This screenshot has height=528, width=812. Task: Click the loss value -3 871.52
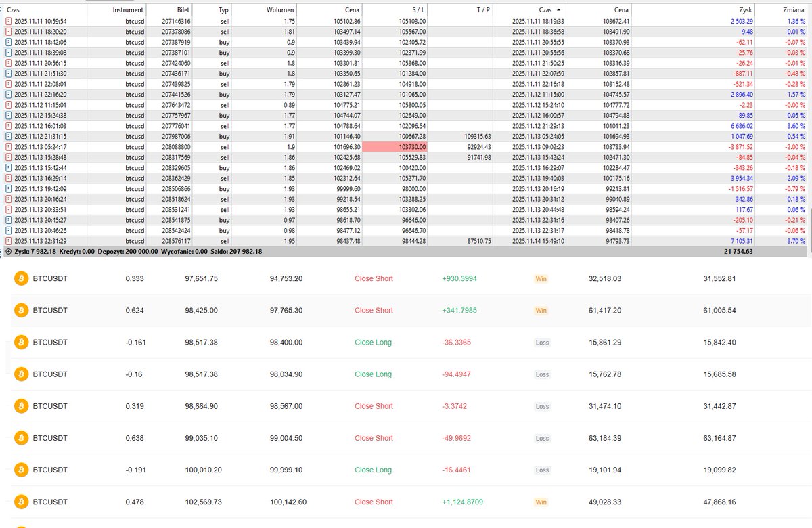point(741,146)
